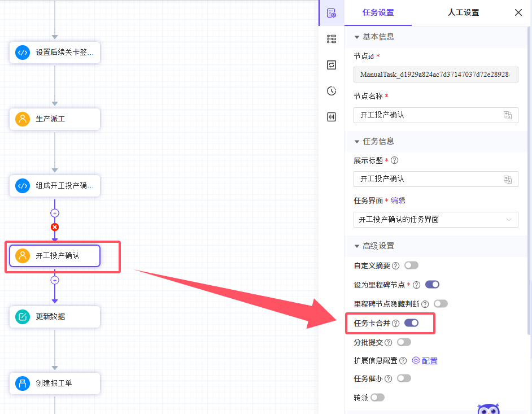The height and width of the screenshot is (414, 532).
Task: Click help icon next to 展示标题
Action: [x=395, y=160]
